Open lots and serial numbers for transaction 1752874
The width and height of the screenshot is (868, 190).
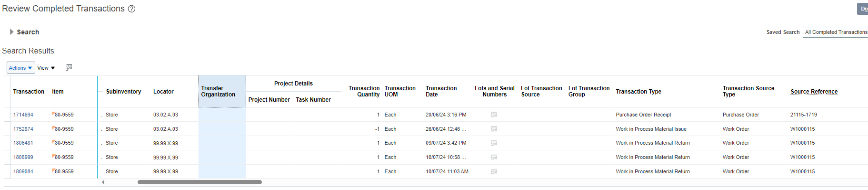(x=494, y=129)
